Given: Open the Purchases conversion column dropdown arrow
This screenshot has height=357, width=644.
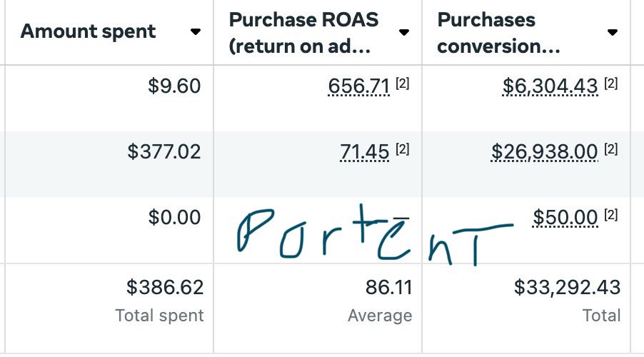Looking at the screenshot, I should (x=612, y=32).
